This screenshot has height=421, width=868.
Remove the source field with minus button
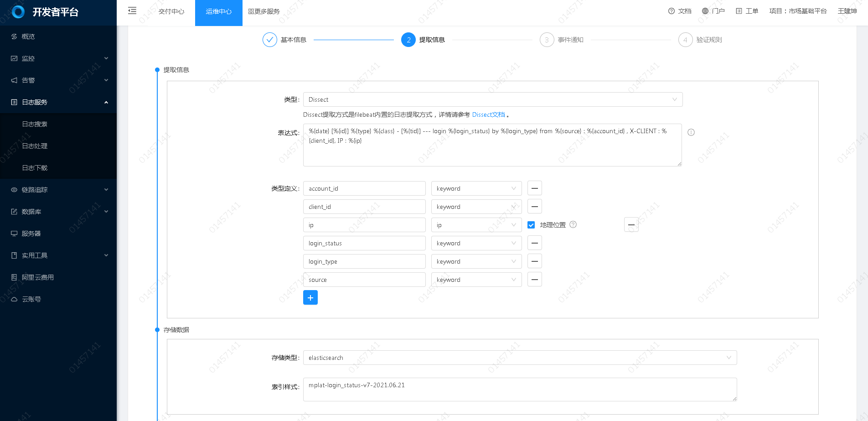click(534, 280)
